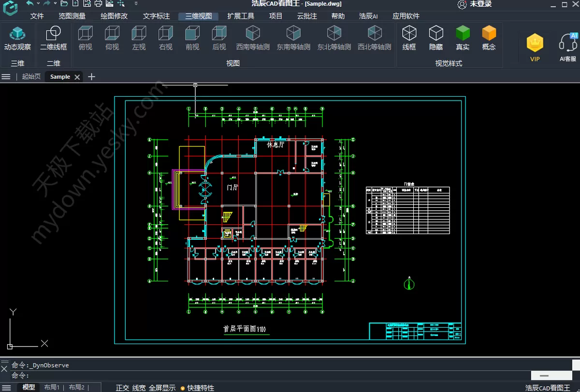Open the 绘图修改 ribbon tab

point(114,16)
